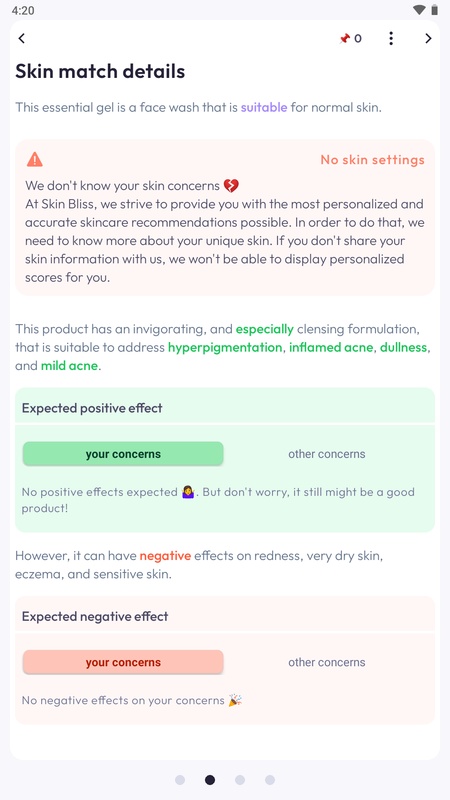Go to next page arrow

(428, 38)
